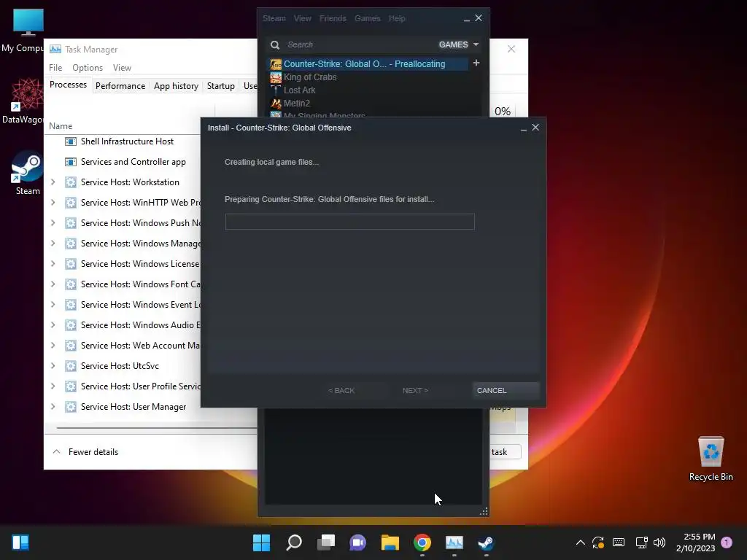Viewport: 747px width, 560px height.
Task: Click the Shell Infrastructure Host process icon
Action: tap(71, 141)
